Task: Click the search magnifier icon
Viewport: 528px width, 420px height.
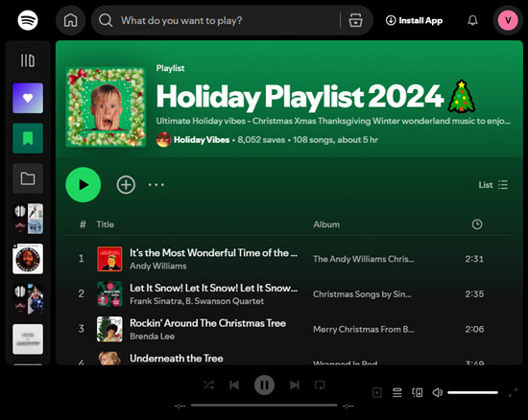Action: coord(106,20)
